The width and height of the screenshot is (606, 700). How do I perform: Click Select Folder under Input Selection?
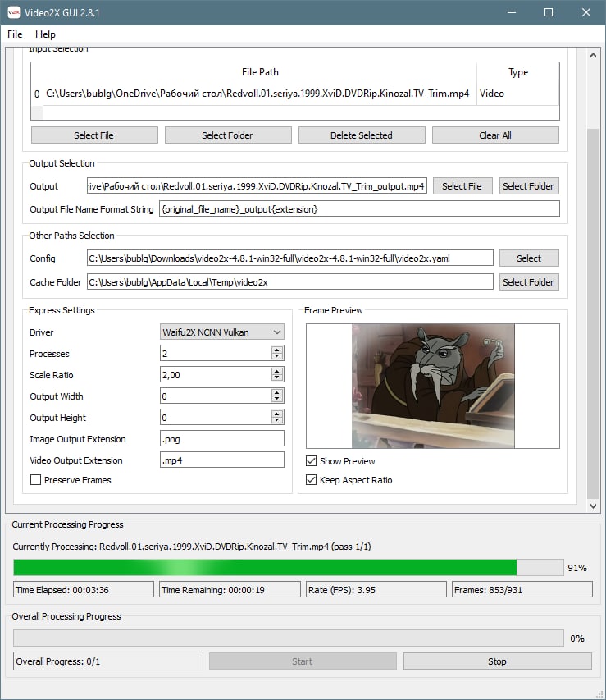[x=228, y=135]
